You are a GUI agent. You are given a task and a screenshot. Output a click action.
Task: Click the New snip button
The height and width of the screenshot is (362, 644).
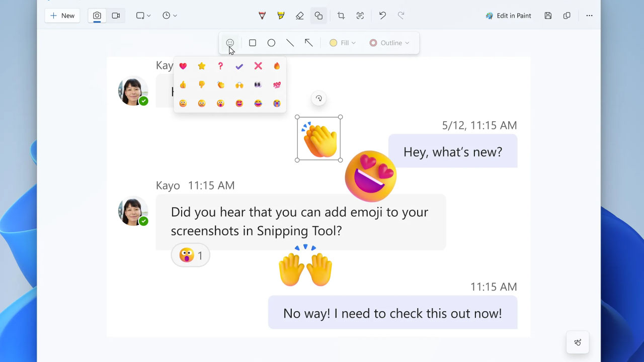[62, 16]
